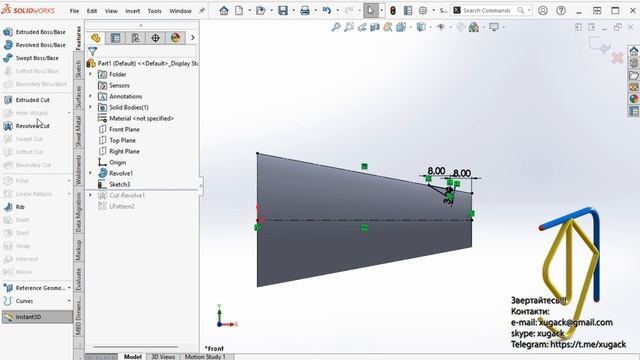The height and width of the screenshot is (360, 640).
Task: Expand the Cut-Revolve1 feature node
Action: [x=91, y=195]
